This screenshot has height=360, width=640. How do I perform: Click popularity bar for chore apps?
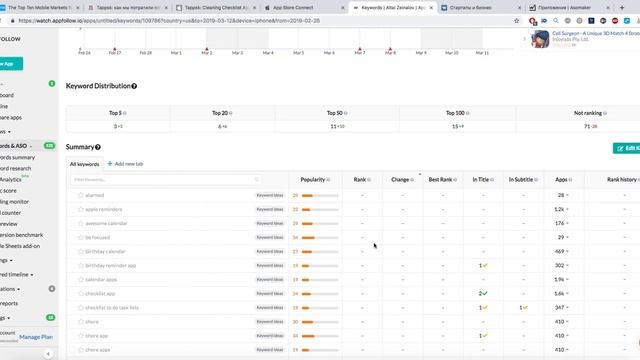320,350
